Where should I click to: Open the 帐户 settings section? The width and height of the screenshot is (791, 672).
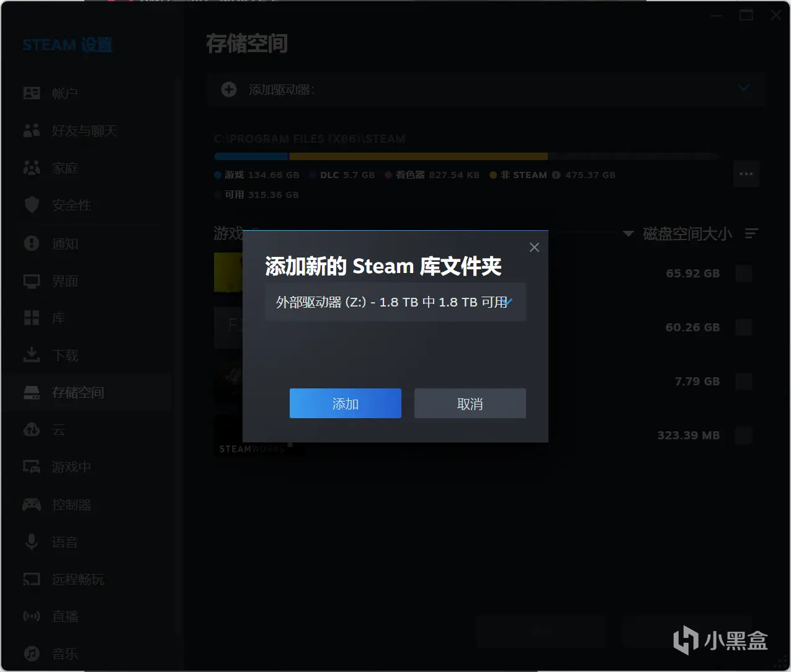pyautogui.click(x=87, y=93)
